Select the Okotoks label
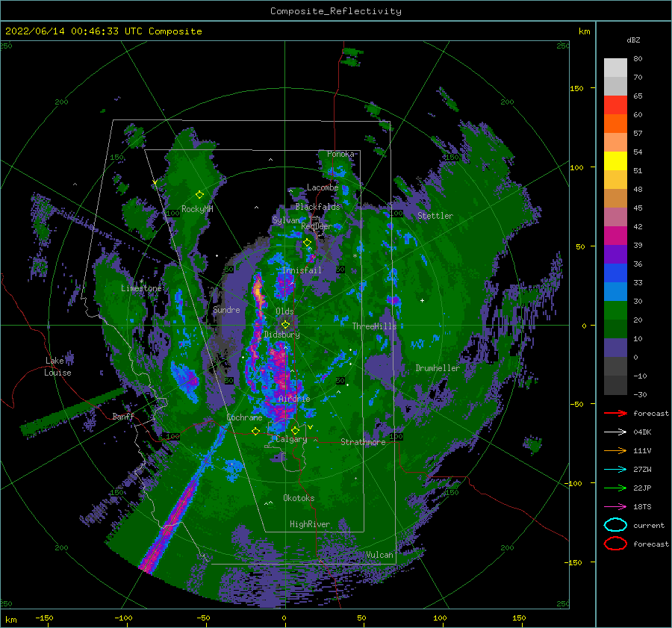This screenshot has width=672, height=628. click(299, 498)
